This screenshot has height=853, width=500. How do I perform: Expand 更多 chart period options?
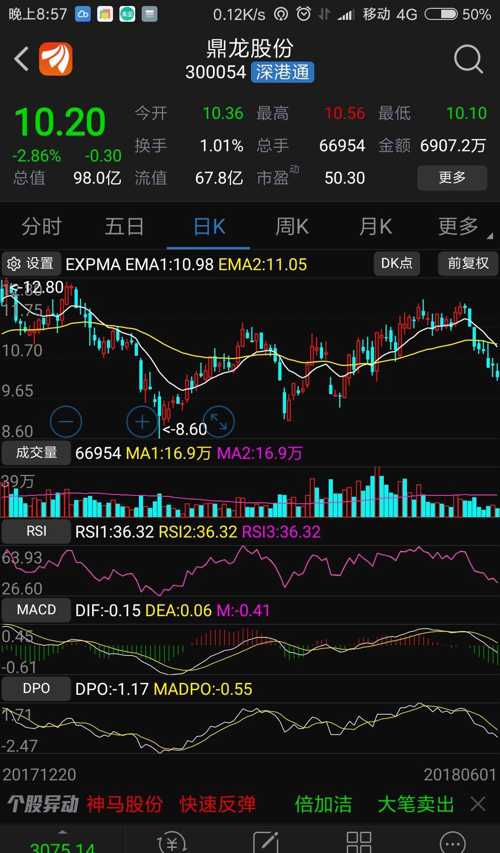coord(459,226)
